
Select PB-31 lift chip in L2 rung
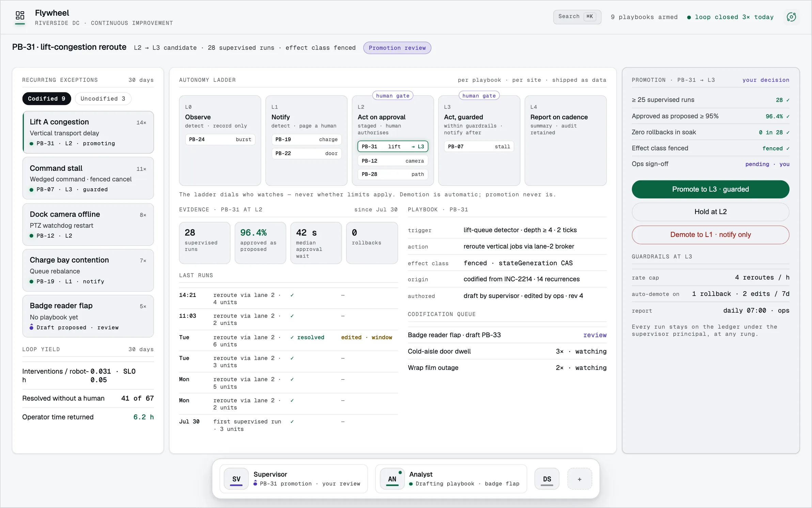coord(393,147)
